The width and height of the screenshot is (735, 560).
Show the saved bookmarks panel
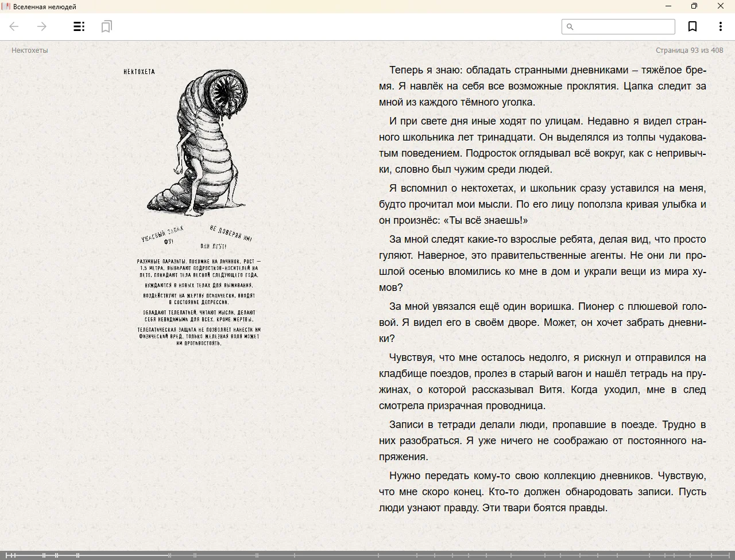point(106,26)
